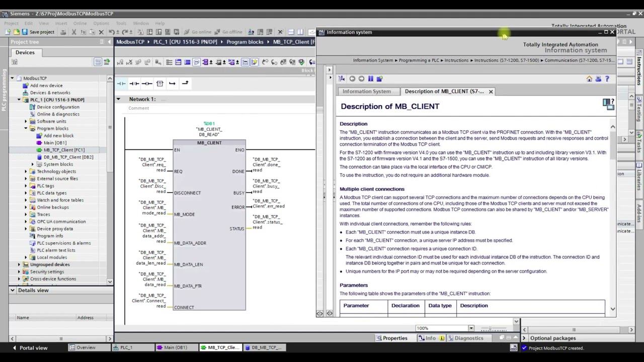
Task: Open the Project menu
Action: coord(11,23)
